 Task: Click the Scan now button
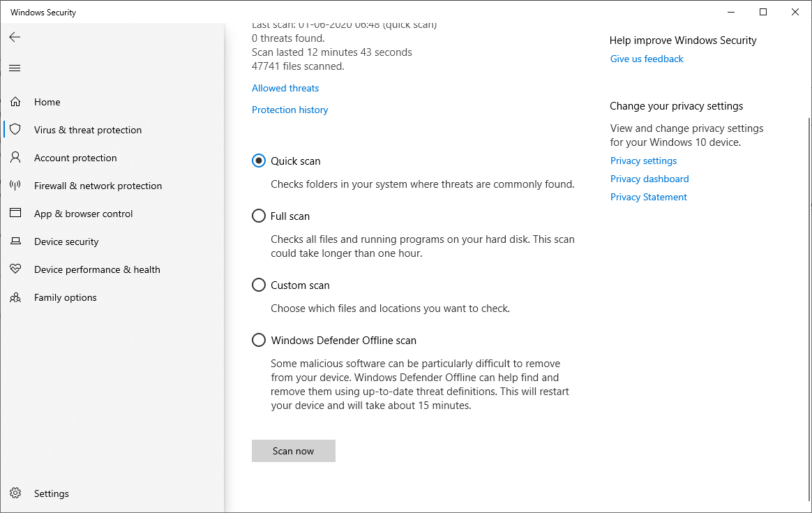pyautogui.click(x=294, y=451)
